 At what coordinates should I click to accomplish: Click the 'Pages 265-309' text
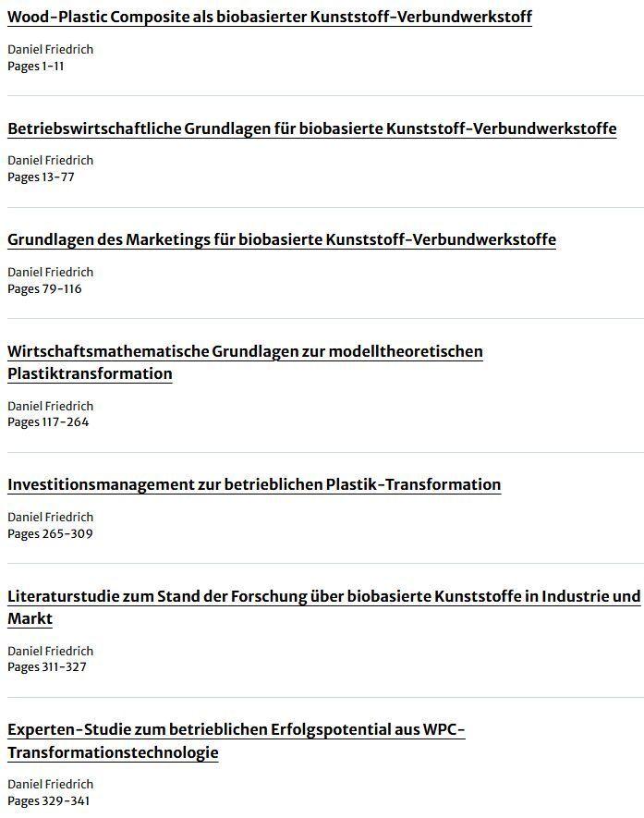click(50, 533)
